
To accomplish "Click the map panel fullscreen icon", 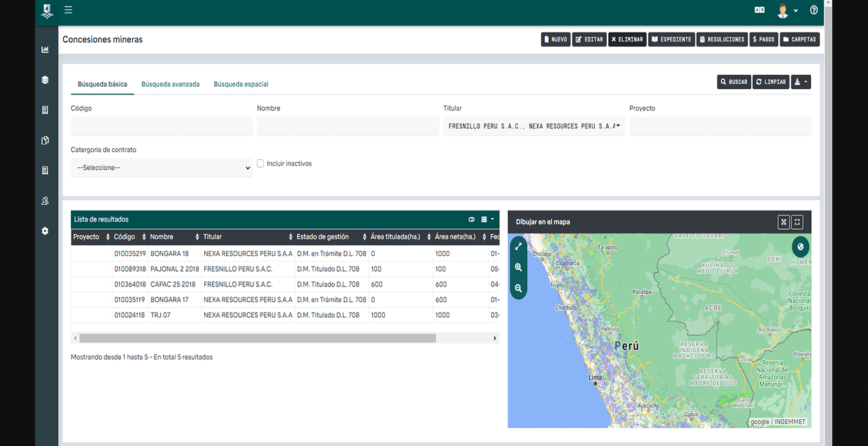I will 797,222.
